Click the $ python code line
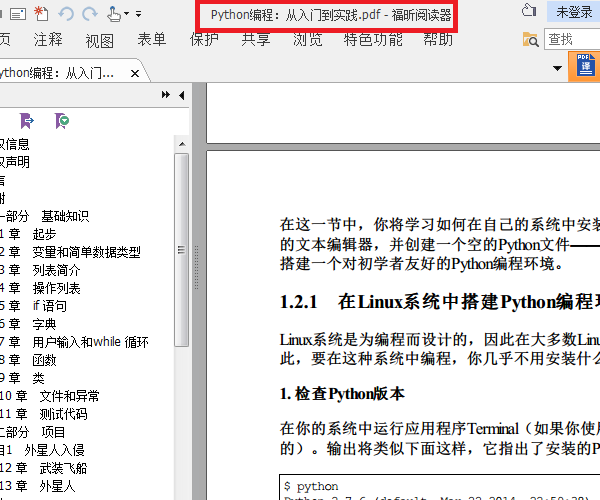This screenshot has width=600, height=500. point(311,486)
